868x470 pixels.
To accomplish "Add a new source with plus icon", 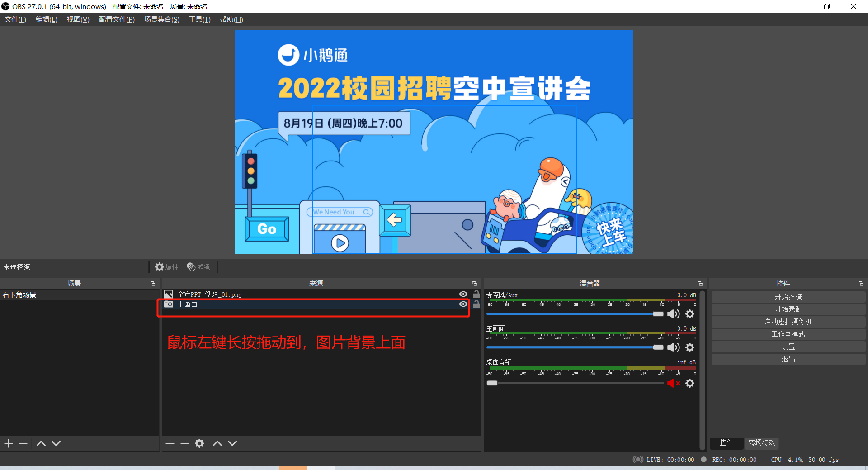I will click(170, 443).
